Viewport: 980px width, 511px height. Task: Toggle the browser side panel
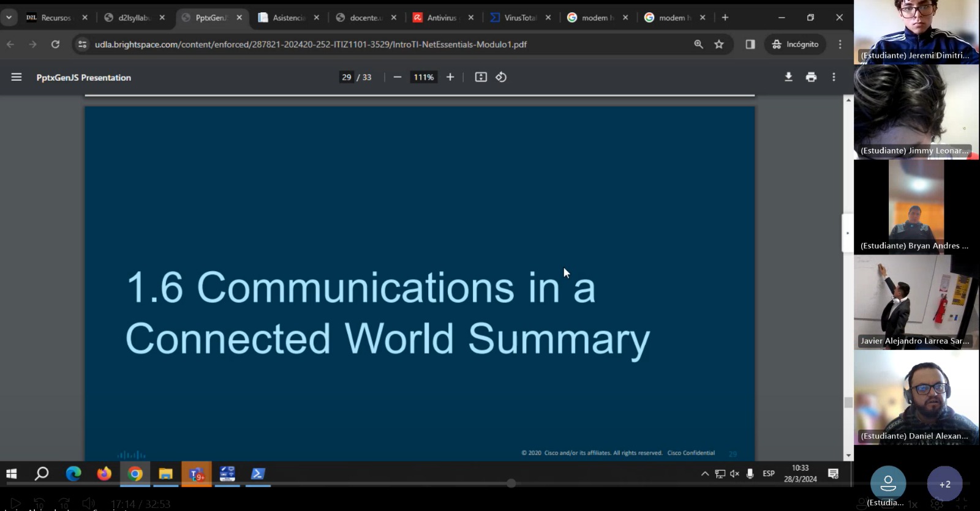coord(750,44)
